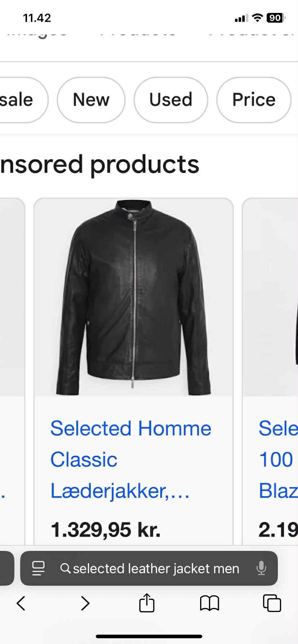This screenshot has width=298, height=644.
Task: Open the partially visible Sele 100 Blaz link
Action: 278,459
